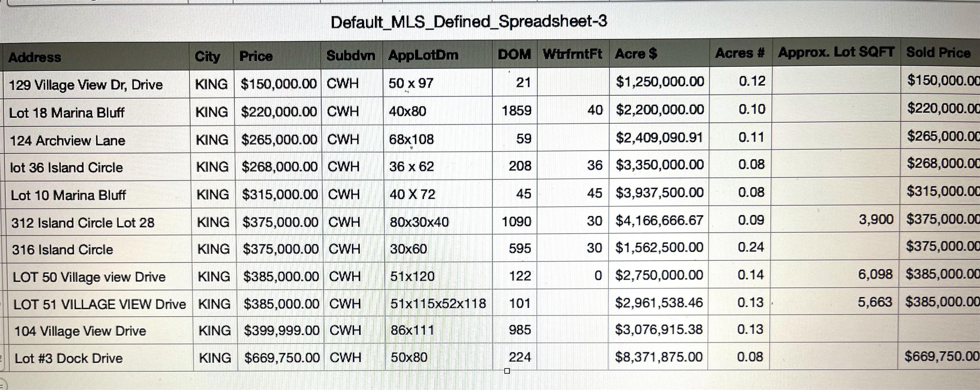Select the Acre $ column header

pyautogui.click(x=636, y=54)
